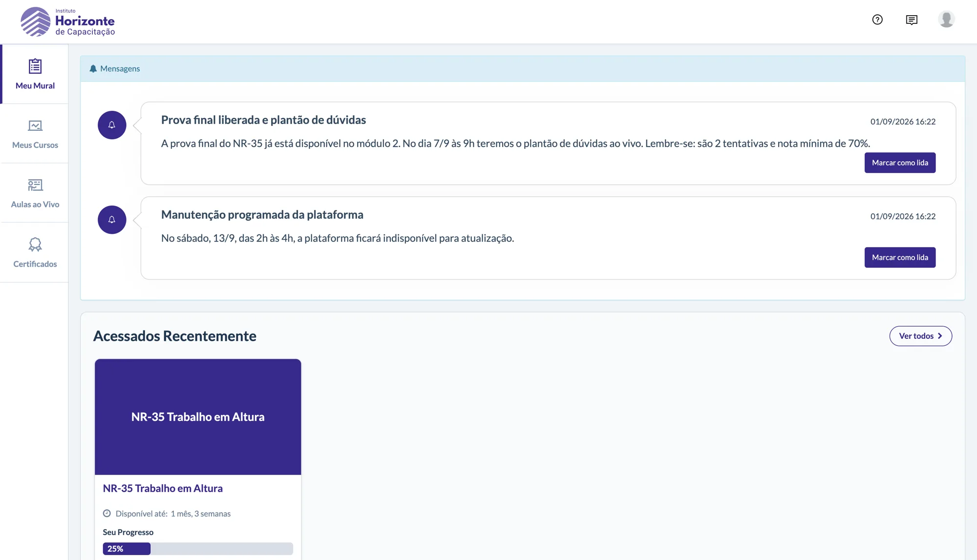
Task: Open NR-35 Trabalho em Altura course title link
Action: coord(163,488)
